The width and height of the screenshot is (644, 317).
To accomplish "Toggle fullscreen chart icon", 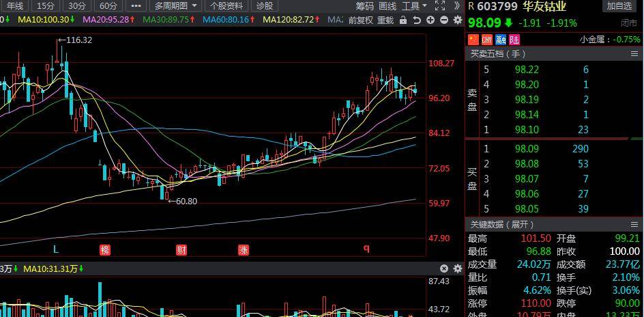I will coord(440,5).
